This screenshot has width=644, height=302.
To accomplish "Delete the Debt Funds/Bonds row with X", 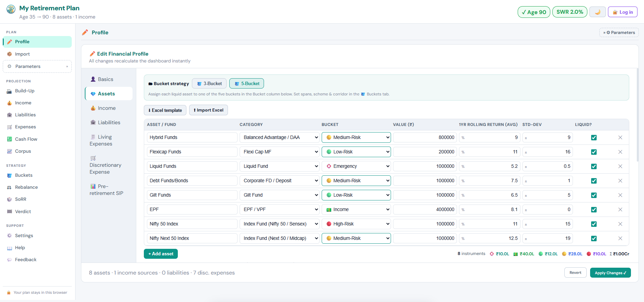I will [x=620, y=181].
